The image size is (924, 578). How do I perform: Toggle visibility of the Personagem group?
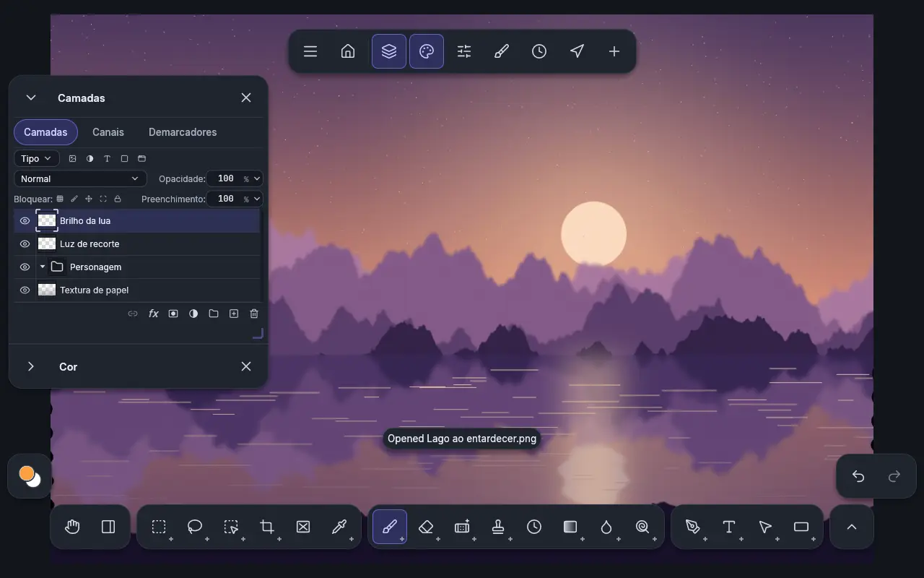coord(25,267)
